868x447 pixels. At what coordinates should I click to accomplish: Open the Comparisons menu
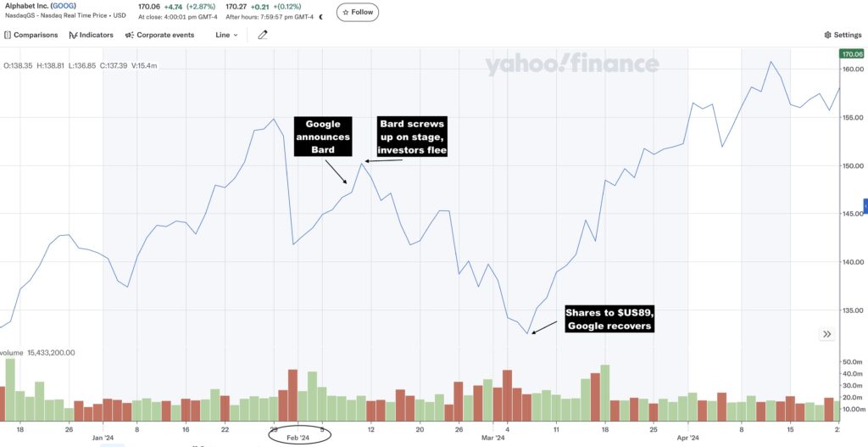click(31, 35)
